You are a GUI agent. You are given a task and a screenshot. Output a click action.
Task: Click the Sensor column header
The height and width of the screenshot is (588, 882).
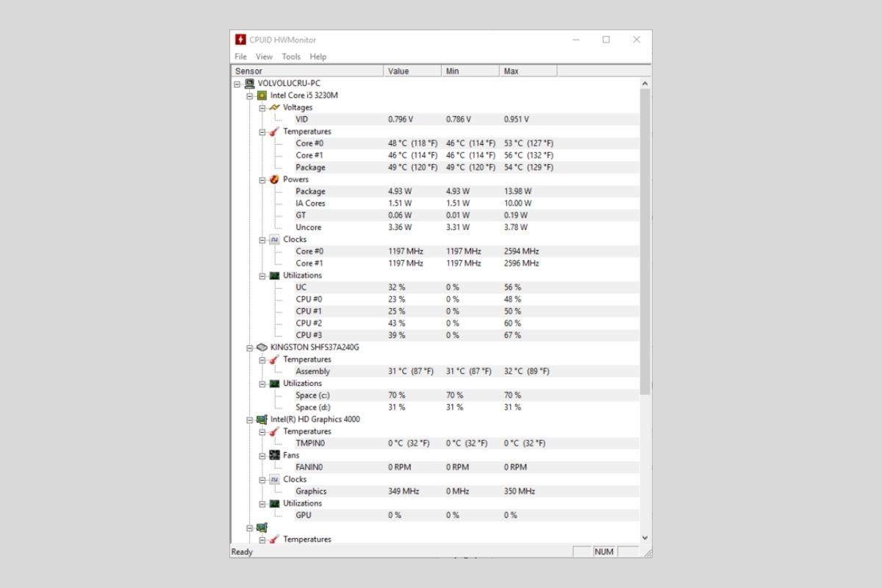point(307,71)
